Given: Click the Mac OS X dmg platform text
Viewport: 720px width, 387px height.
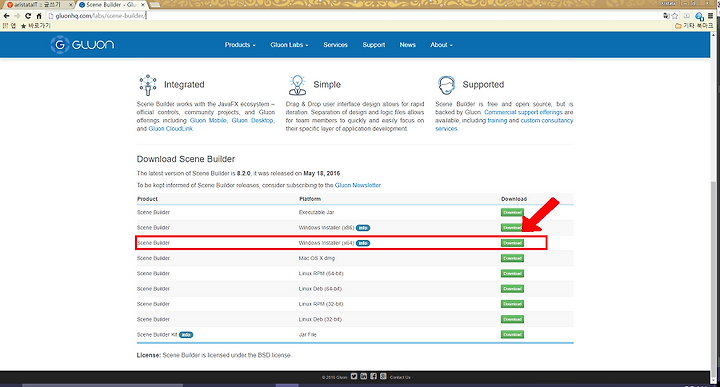Looking at the screenshot, I should (316, 258).
